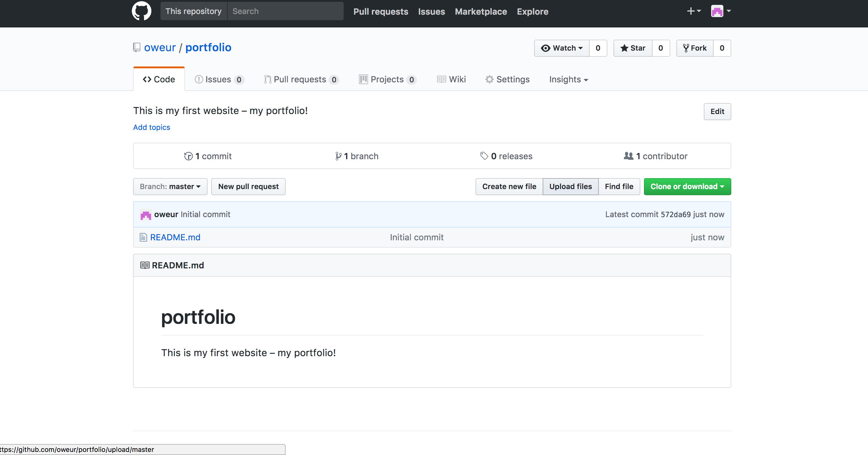
Task: Open the Projects tab
Action: click(388, 80)
